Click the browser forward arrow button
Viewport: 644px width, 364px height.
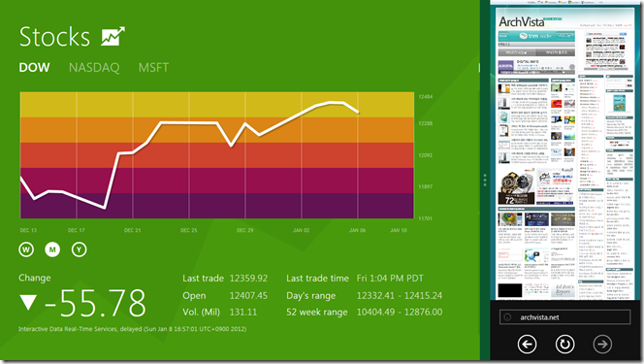point(602,344)
